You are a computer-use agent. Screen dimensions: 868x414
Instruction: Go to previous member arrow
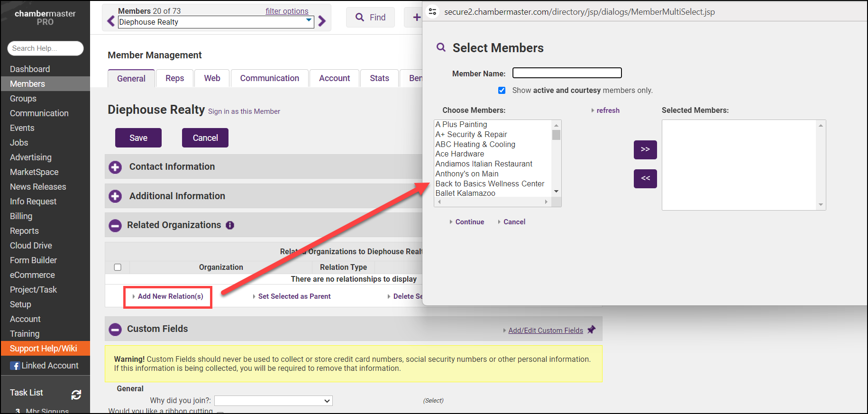tap(111, 21)
